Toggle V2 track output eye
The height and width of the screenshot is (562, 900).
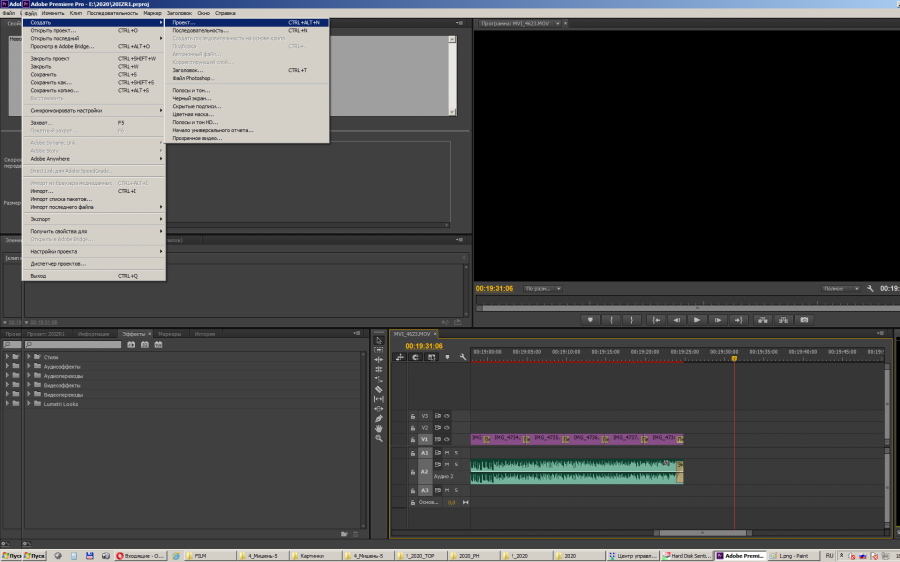(x=447, y=428)
